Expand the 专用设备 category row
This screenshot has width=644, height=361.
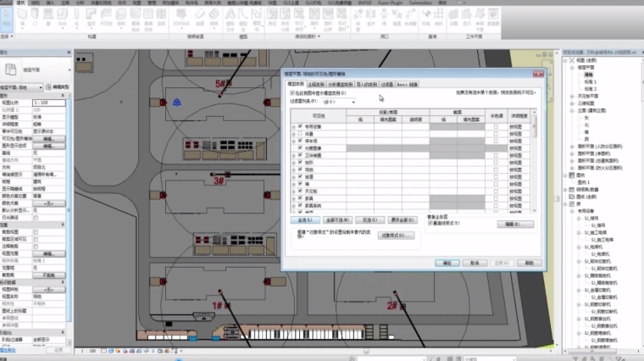[293, 126]
